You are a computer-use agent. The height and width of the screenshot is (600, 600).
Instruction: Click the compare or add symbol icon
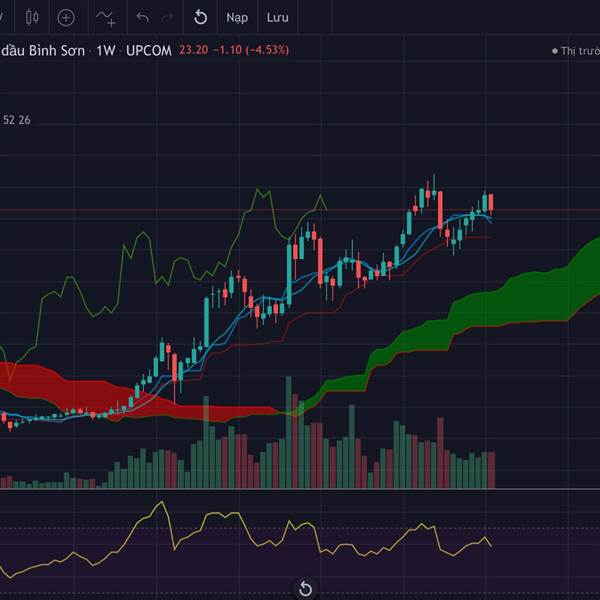tap(66, 18)
